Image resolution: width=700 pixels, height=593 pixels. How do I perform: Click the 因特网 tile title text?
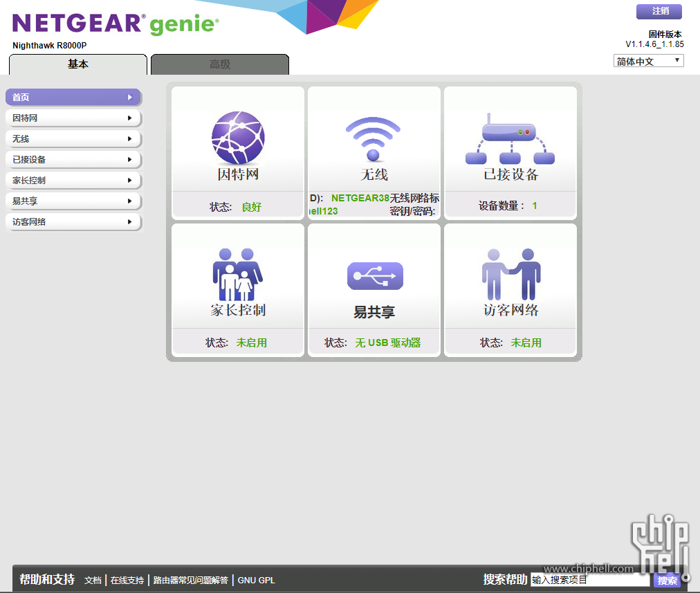(x=238, y=174)
